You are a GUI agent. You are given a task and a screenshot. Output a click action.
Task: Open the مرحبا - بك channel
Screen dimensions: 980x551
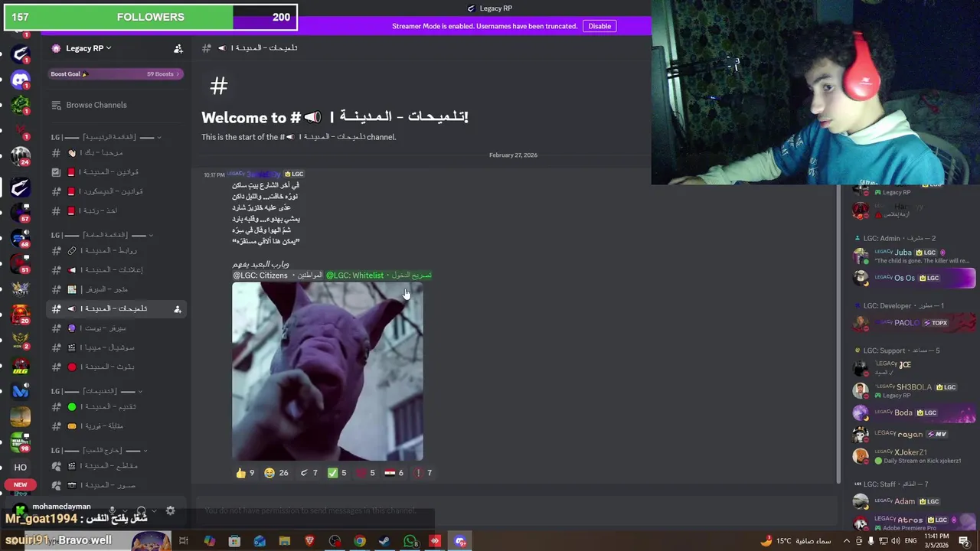115,153
